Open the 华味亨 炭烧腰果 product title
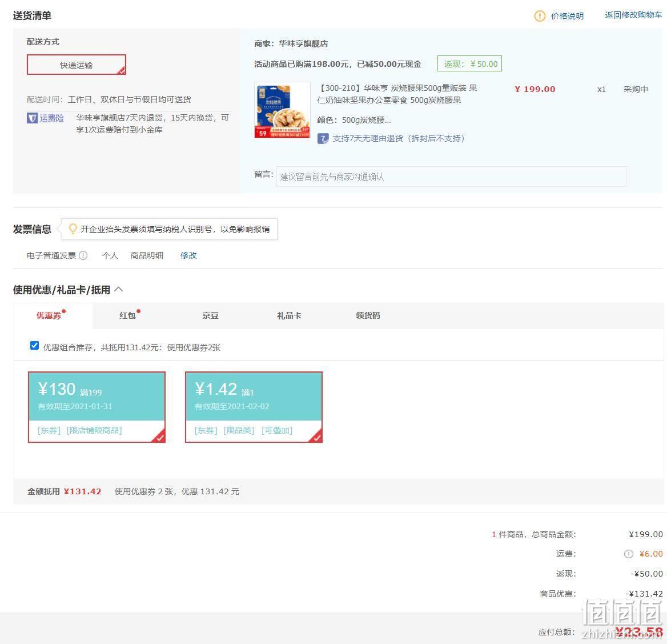The image size is (667, 644). 397,94
